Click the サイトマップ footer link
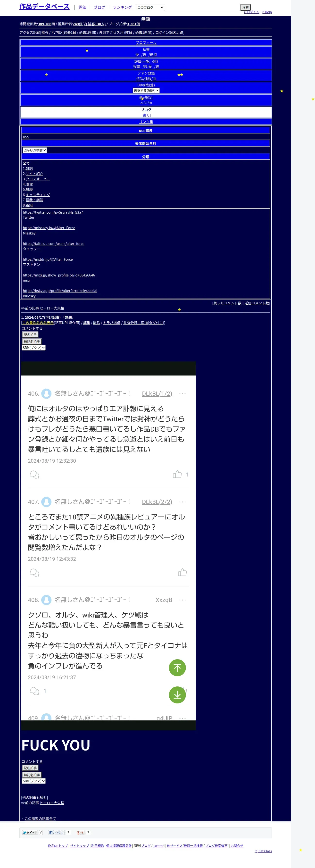The height and width of the screenshot is (868, 315). click(x=80, y=845)
